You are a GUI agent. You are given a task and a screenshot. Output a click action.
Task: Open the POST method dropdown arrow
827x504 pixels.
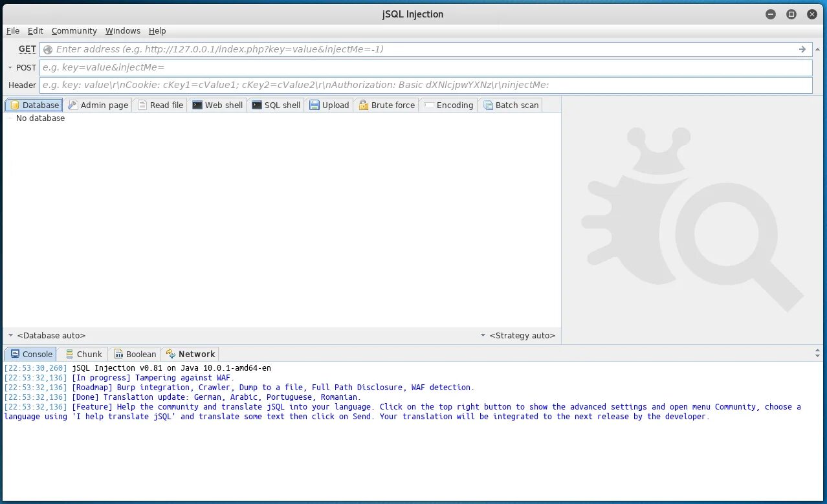click(x=10, y=67)
